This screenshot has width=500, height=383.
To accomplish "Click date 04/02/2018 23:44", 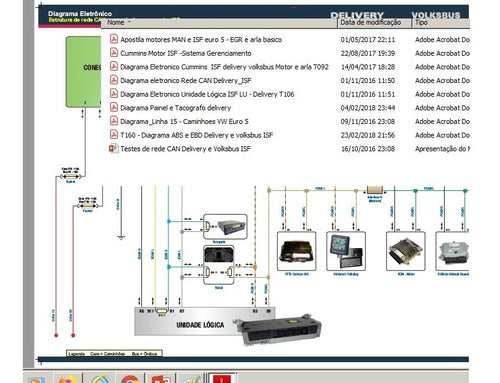I will pyautogui.click(x=368, y=108).
